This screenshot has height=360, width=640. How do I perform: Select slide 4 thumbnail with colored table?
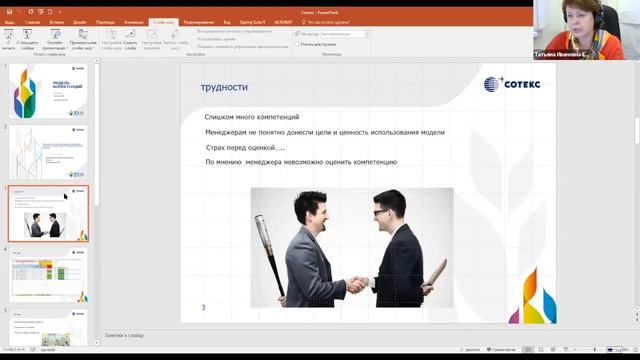coord(48,275)
